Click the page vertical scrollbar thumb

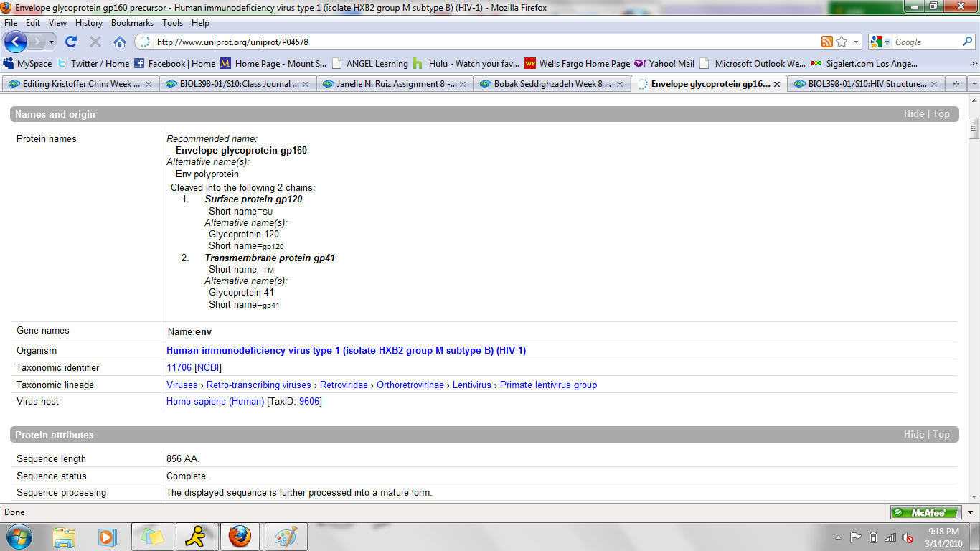point(974,130)
